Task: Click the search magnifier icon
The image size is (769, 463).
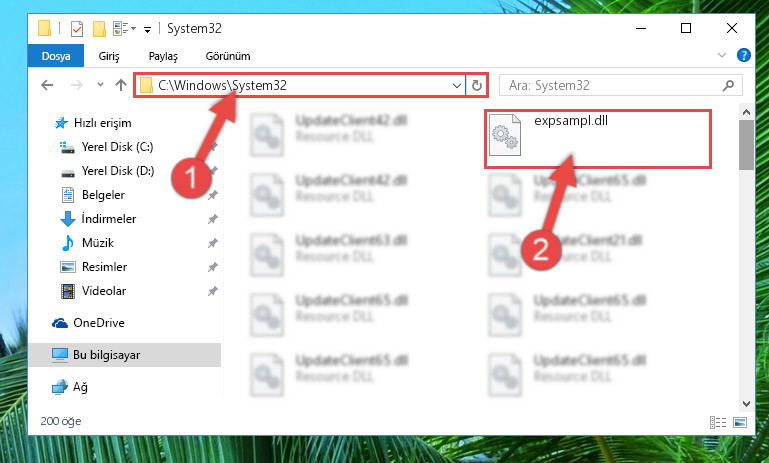Action: click(x=728, y=86)
